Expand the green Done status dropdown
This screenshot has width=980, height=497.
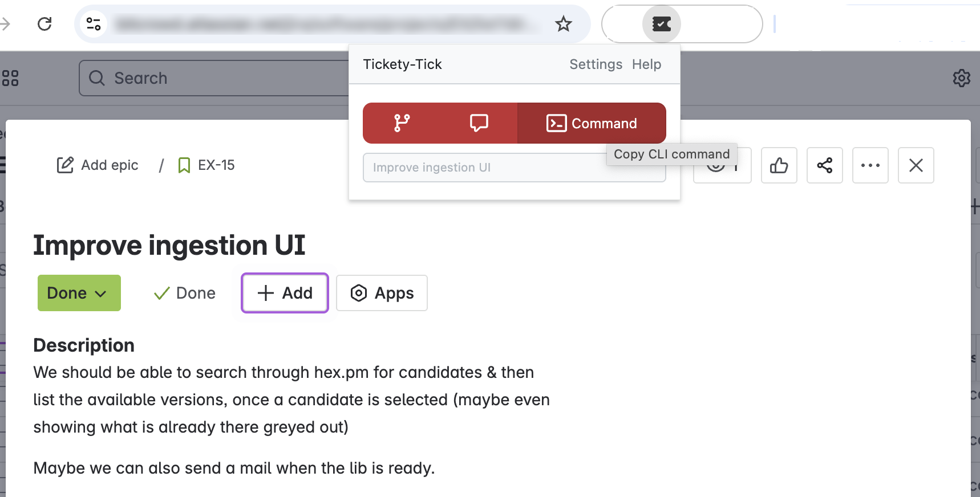tap(79, 293)
